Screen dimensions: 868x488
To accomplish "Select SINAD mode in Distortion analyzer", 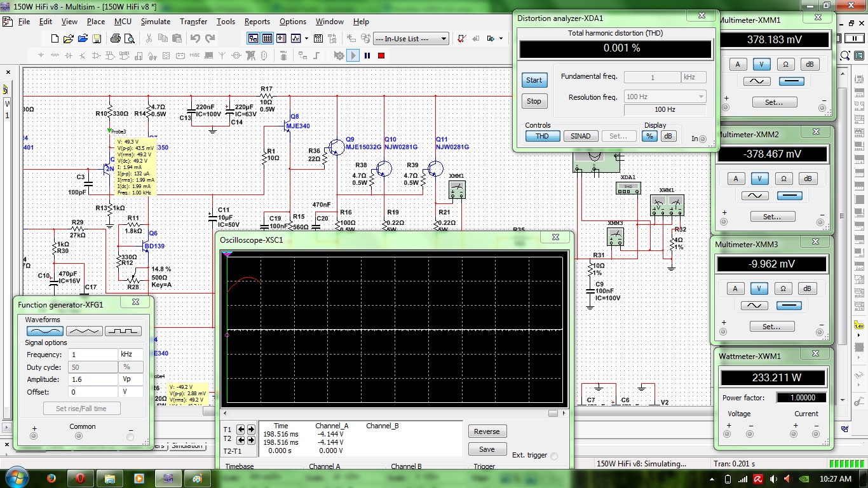I will click(580, 136).
